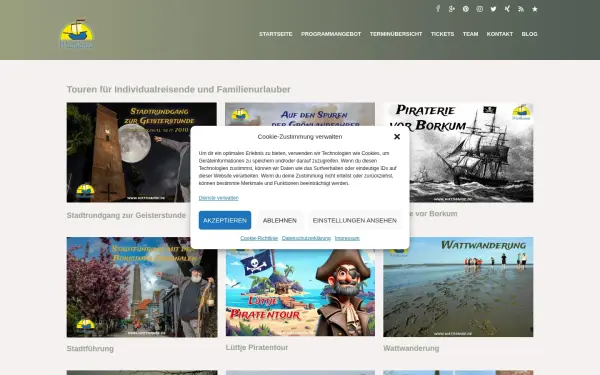Open the Wattwanderung beach image
The height and width of the screenshot is (375, 600).
click(458, 287)
